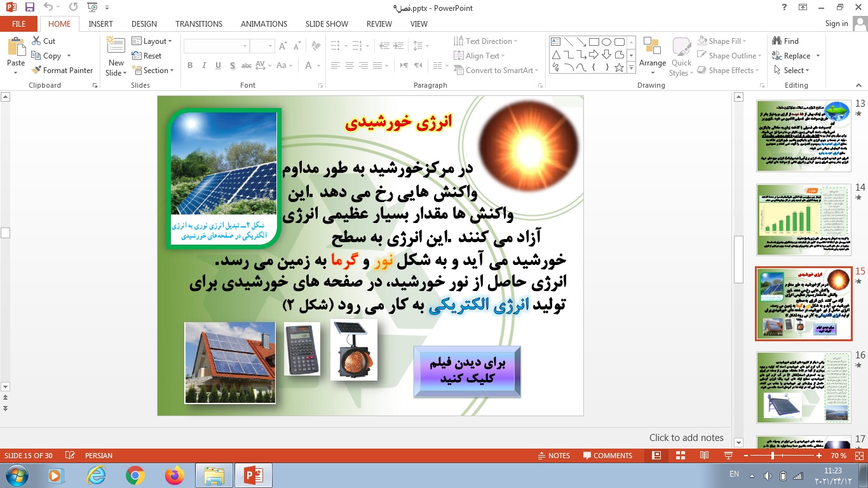Click the New Slide icon
This screenshot has width=868, height=488.
(x=116, y=48)
